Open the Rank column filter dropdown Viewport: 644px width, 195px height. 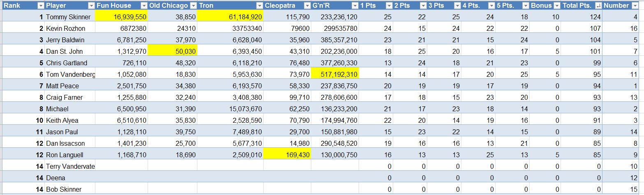coord(40,6)
